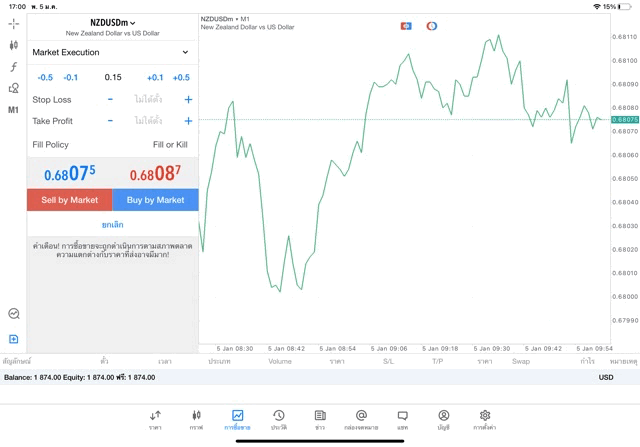
Task: Tap the blue new order icon in sidebar
Action: (13, 339)
